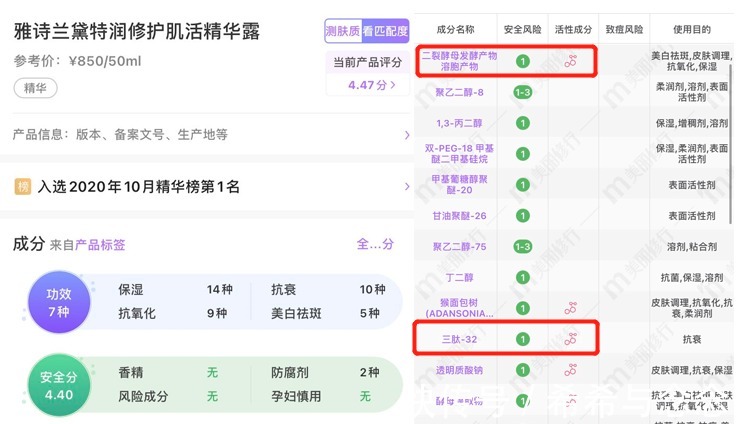Click safety badge 1 for 三肽-32
This screenshot has width=736, height=424.
coord(522,339)
